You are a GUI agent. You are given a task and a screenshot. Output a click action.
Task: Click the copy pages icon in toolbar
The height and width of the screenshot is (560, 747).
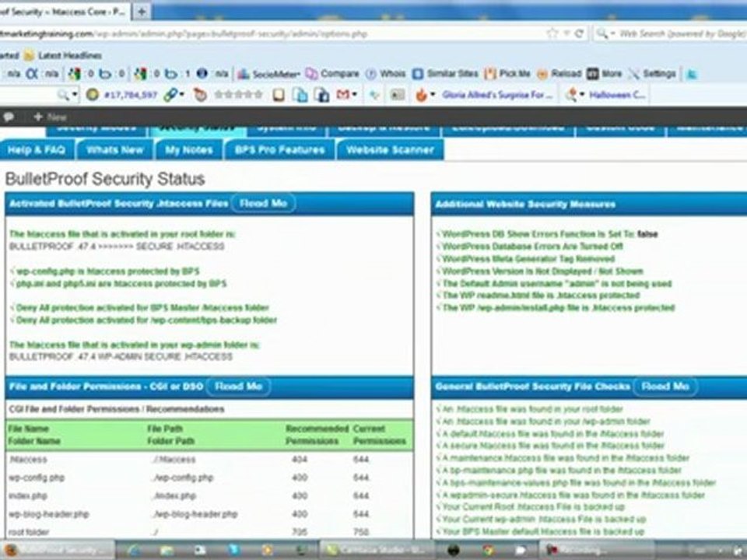300,95
